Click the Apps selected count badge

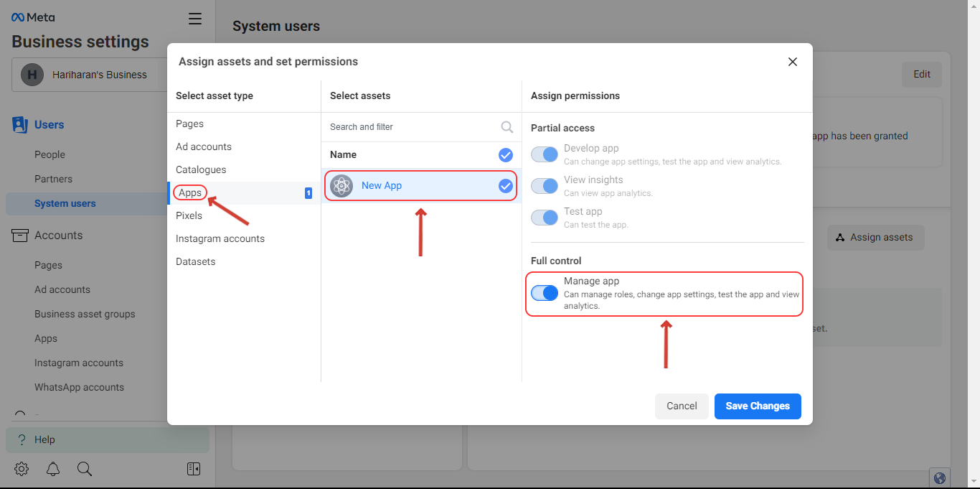click(308, 192)
